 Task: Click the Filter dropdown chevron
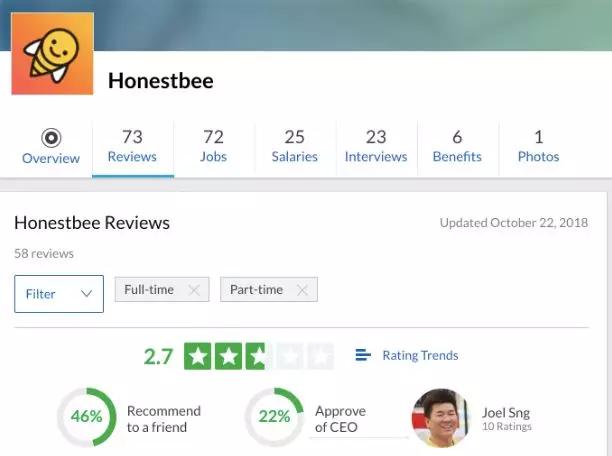(x=86, y=294)
